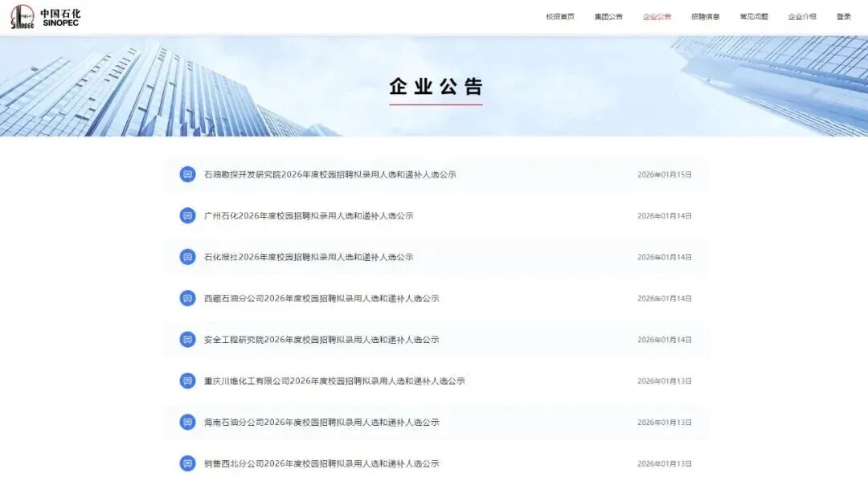Open 广州石化2026年度校园招聘 announcement title
This screenshot has height=486, width=868.
point(309,216)
